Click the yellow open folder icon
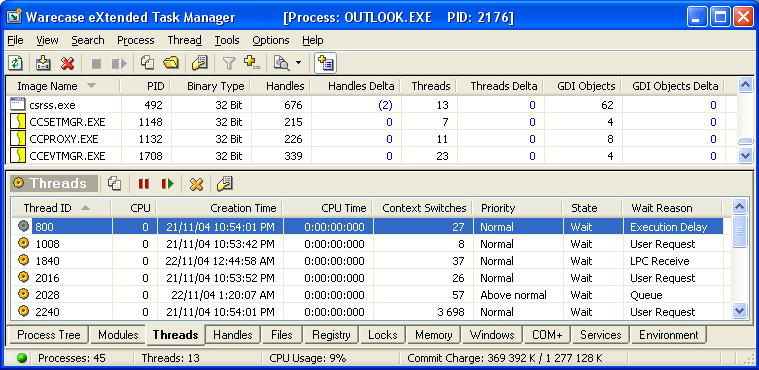This screenshot has width=759, height=370. coord(171,62)
